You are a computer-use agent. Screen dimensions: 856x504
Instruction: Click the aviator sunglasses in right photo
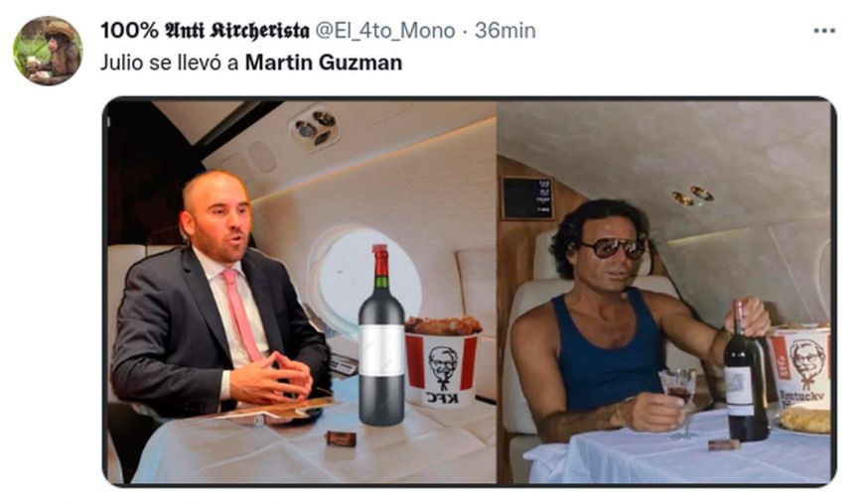(614, 248)
